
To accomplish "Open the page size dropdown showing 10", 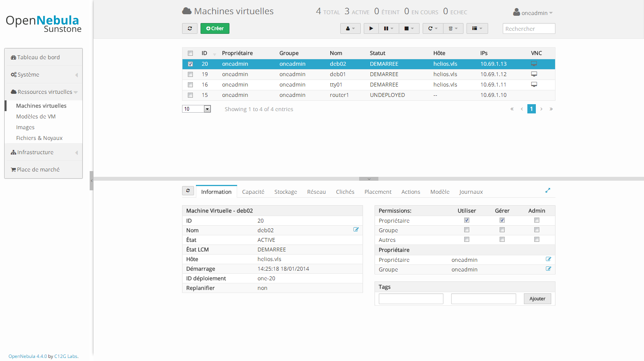I will 196,109.
